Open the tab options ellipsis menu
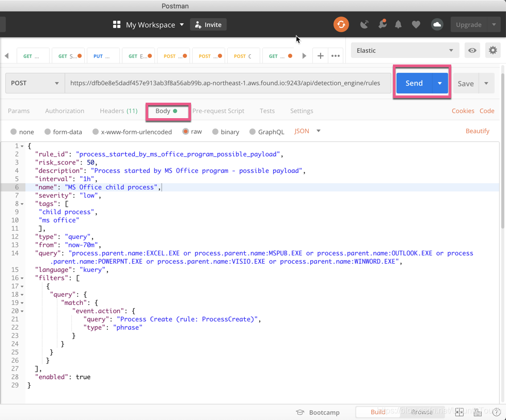Viewport: 506px width, 420px height. point(335,56)
